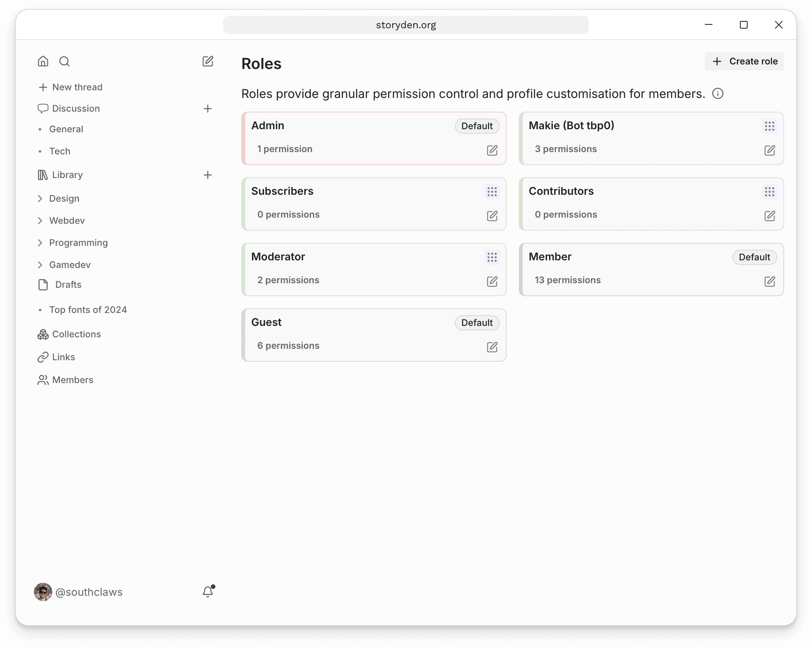This screenshot has width=812, height=648.
Task: Expand the Gamedev library node
Action: (40, 265)
